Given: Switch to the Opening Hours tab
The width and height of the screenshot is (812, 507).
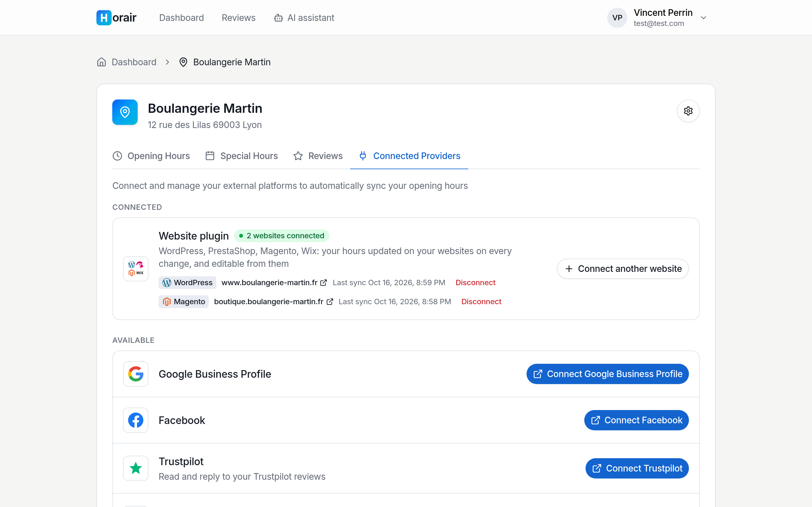Looking at the screenshot, I should coord(151,156).
